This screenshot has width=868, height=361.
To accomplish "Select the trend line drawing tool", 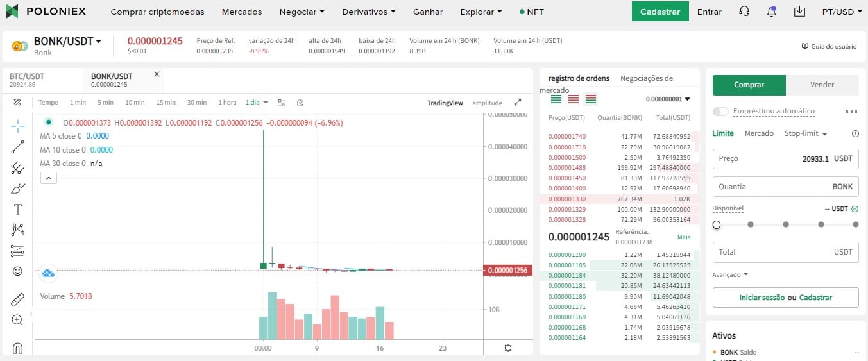I will (18, 147).
